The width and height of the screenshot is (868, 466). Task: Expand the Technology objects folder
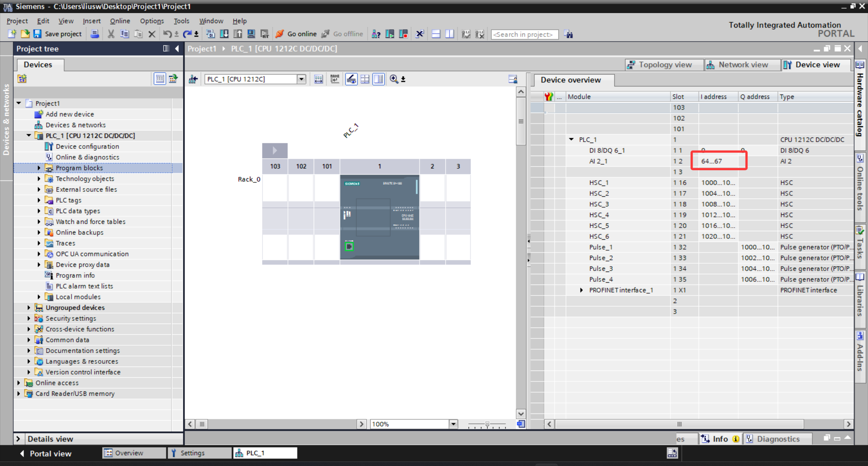pos(39,179)
